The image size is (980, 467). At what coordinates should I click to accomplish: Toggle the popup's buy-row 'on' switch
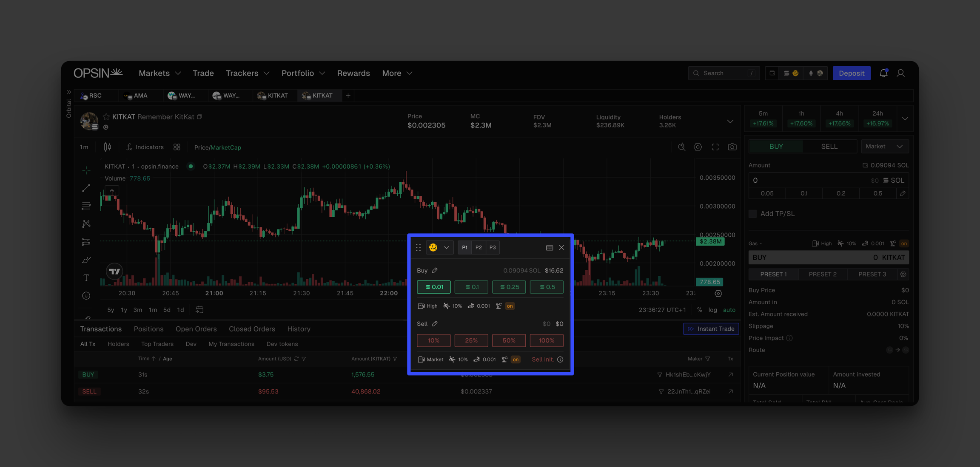click(510, 306)
